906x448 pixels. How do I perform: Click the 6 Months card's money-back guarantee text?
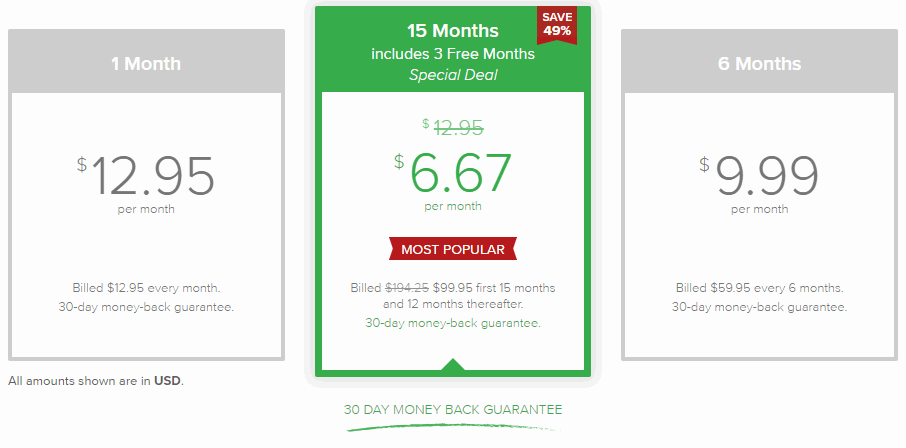[x=759, y=307]
